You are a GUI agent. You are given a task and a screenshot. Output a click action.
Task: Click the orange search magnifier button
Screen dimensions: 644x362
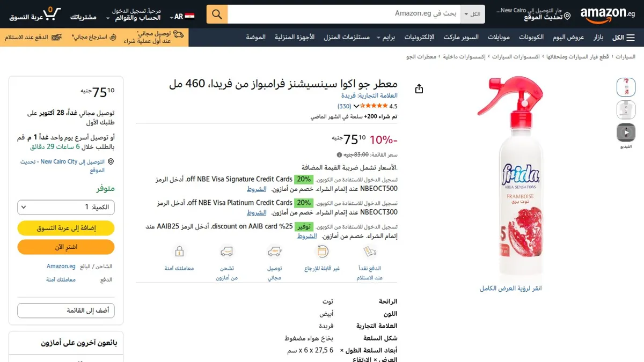pos(217,14)
